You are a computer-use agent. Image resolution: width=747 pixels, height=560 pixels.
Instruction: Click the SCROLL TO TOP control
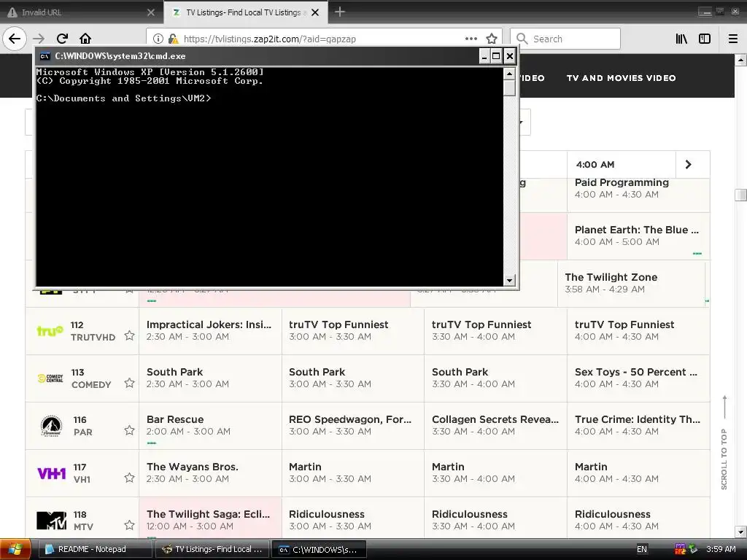tap(724, 443)
